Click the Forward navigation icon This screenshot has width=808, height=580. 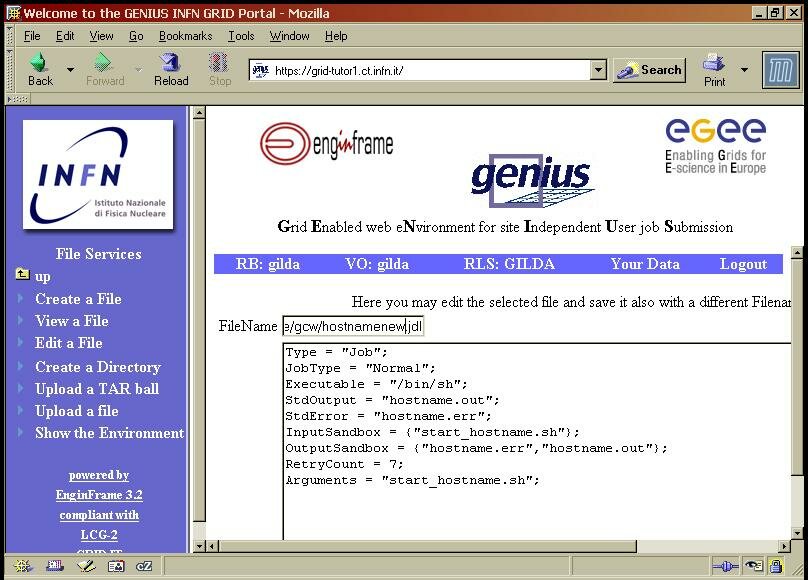click(x=104, y=62)
